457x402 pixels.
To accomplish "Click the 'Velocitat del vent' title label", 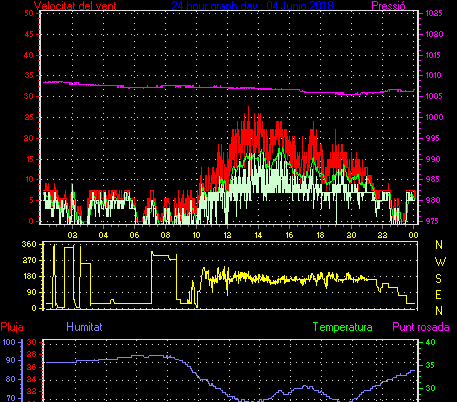I will click(75, 6).
